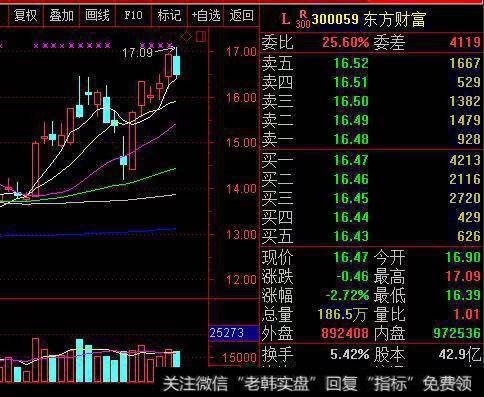Click the latest cyan candlestick near 17.09

[x=177, y=65]
